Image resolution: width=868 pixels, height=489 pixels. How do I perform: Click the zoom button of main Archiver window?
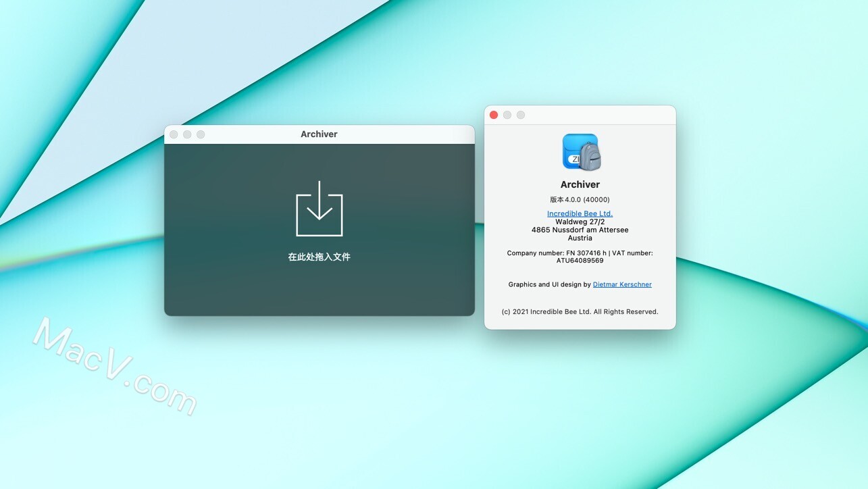pos(201,134)
